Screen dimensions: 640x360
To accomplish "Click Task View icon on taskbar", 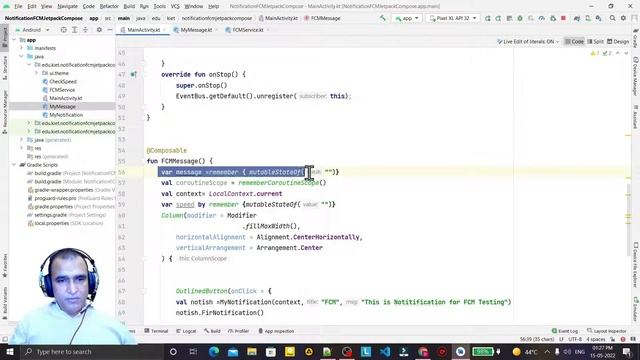I will click(x=193, y=351).
